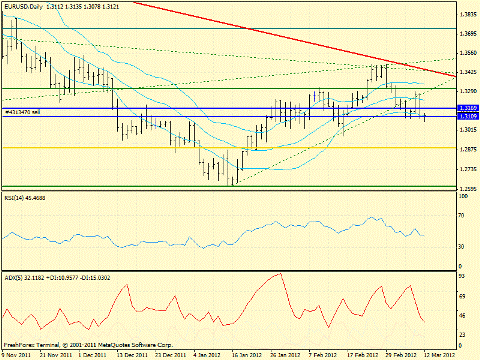Click the ADX(5) indicator label text
This screenshot has width=480, height=360.
click(57, 278)
